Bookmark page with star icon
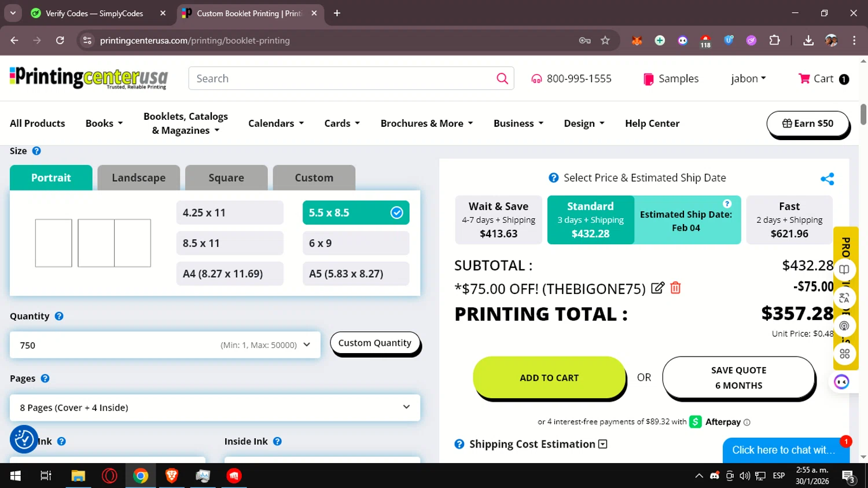 point(605,41)
